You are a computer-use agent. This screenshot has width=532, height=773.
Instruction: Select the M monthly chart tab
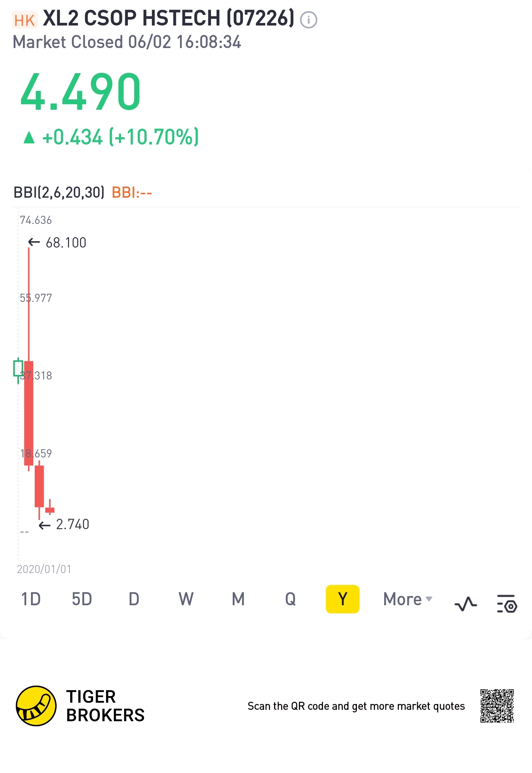coord(238,599)
